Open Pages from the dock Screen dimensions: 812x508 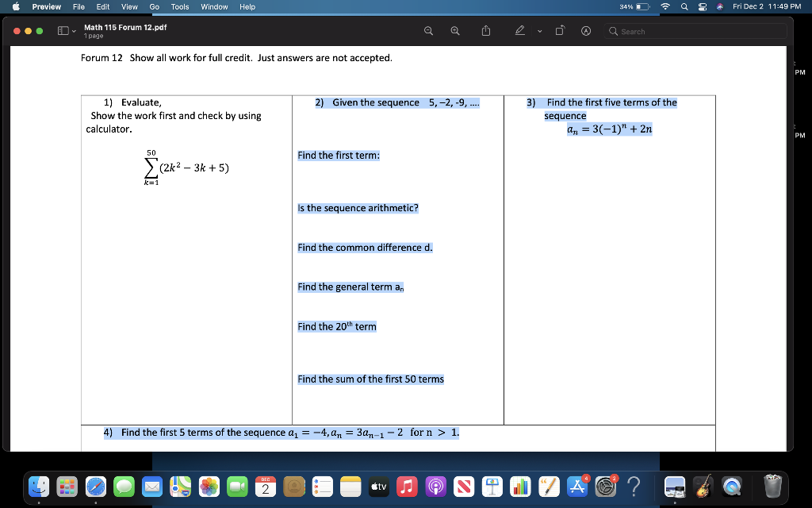[549, 487]
